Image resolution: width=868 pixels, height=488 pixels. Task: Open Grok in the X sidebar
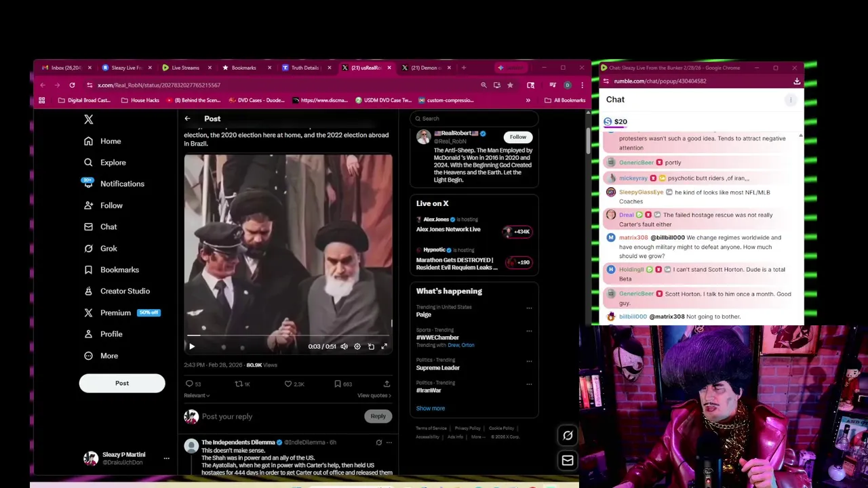(100, 249)
